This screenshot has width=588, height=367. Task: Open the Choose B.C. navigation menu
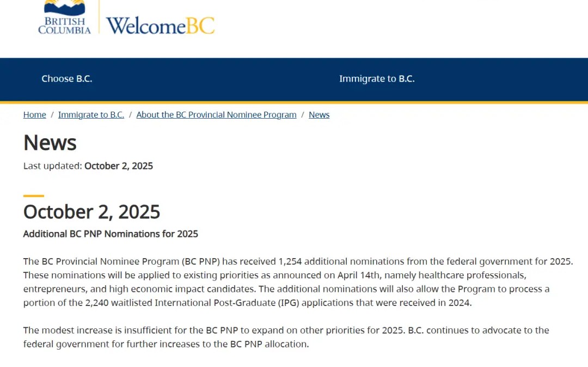(x=67, y=79)
